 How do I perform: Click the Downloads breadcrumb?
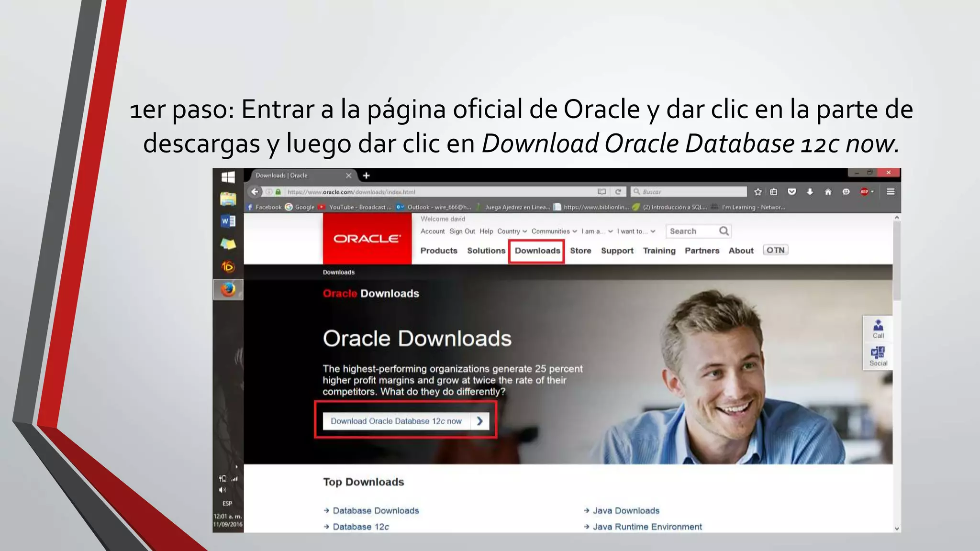click(x=338, y=272)
